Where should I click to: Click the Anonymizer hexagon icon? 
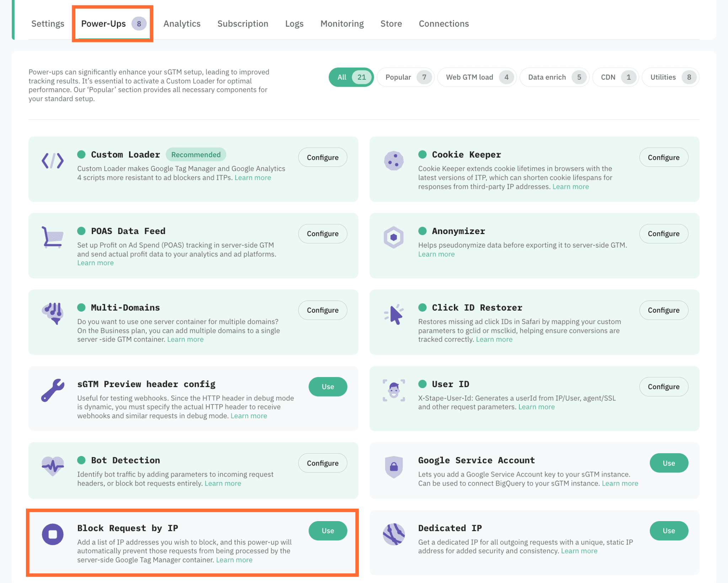click(394, 237)
